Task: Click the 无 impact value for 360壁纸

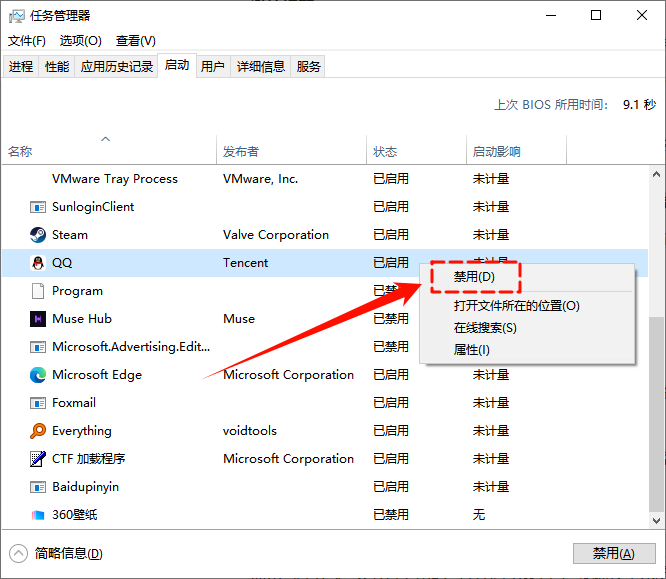Action: tap(479, 515)
